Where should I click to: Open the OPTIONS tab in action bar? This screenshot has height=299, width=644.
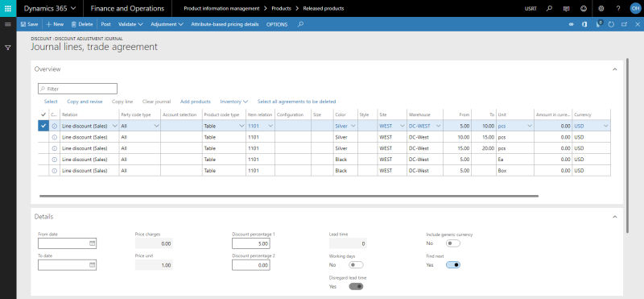277,24
